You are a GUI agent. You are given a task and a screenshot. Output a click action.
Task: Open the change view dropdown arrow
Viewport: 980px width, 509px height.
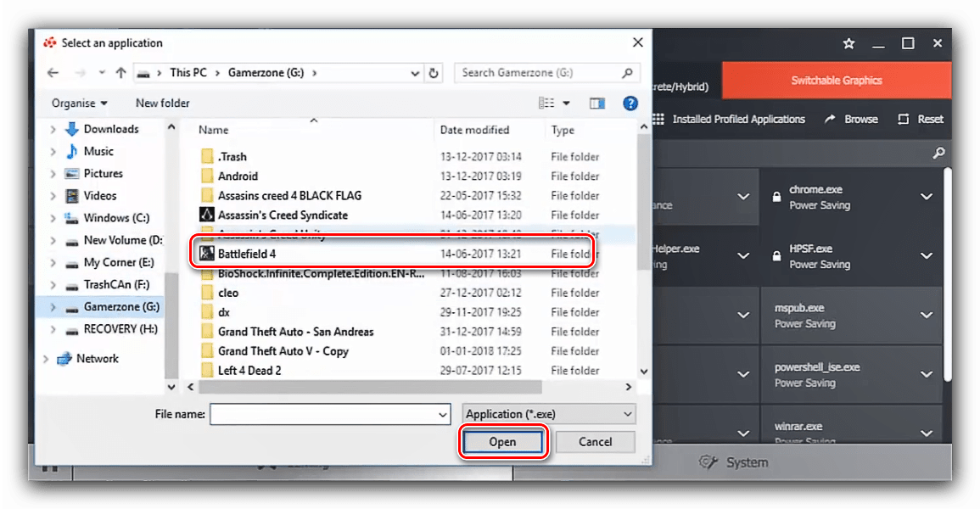(567, 103)
